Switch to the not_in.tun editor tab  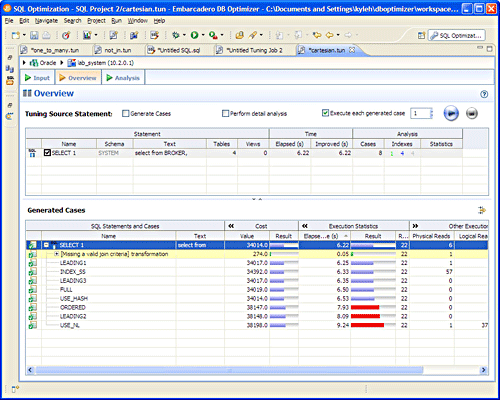coord(118,50)
